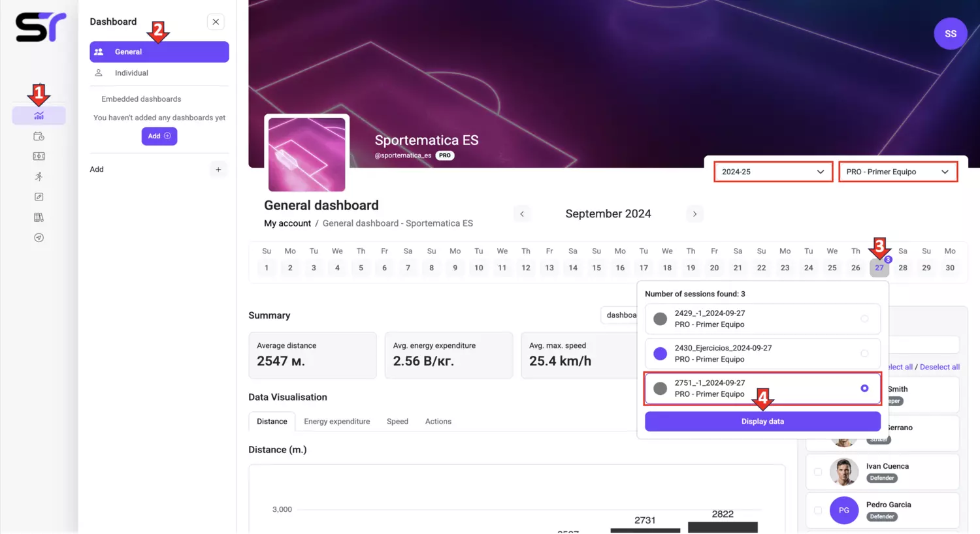Viewport: 980px width, 534px height.
Task: Open the PRO - Primer Equipo team dropdown
Action: tap(898, 172)
